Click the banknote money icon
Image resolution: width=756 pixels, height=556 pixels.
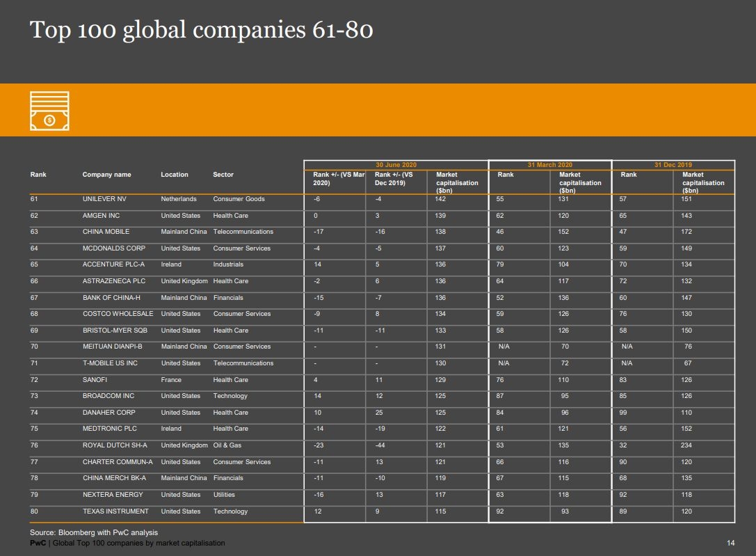tap(49, 111)
